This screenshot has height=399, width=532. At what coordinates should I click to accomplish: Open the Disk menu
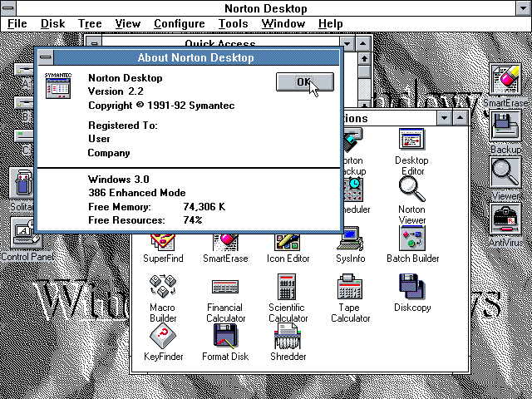click(52, 24)
